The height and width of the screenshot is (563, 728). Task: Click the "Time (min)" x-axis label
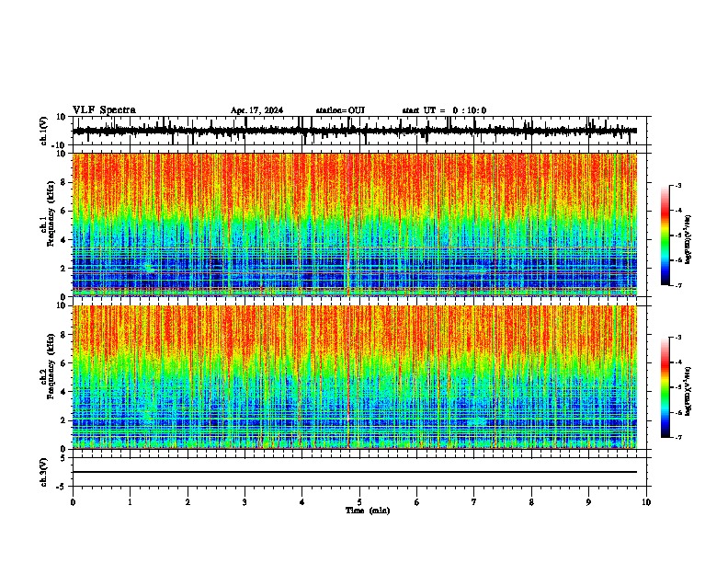tap(368, 511)
